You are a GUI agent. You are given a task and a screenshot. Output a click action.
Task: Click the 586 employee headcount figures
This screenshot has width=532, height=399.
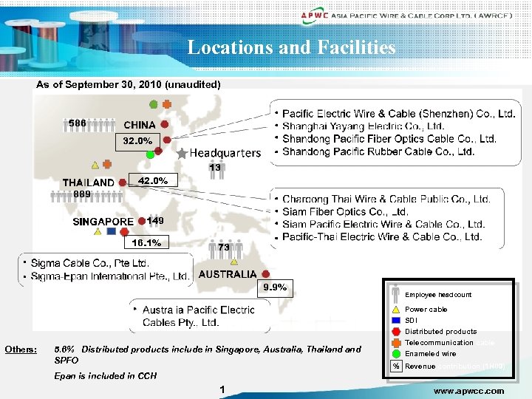[x=89, y=125]
